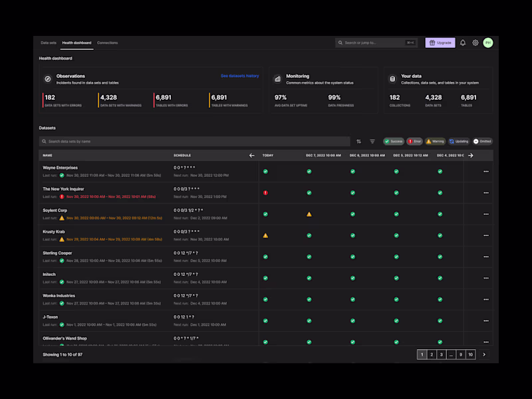Open the Soylent Corp dataset name
The width and height of the screenshot is (532, 399).
[x=55, y=210]
